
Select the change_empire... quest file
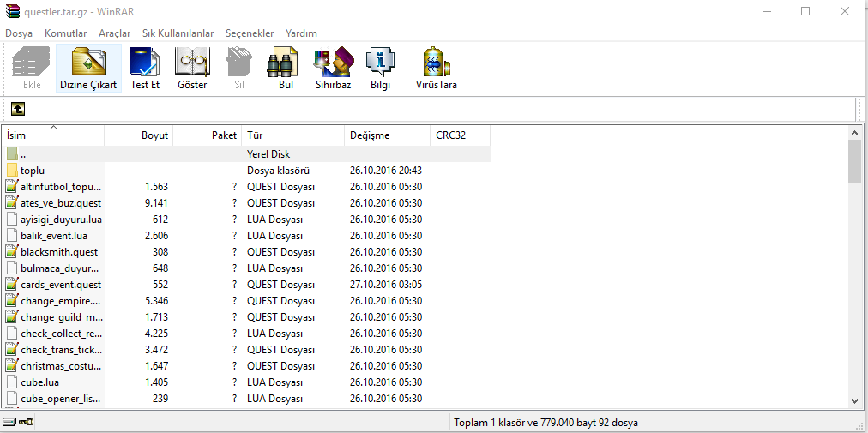coord(61,301)
